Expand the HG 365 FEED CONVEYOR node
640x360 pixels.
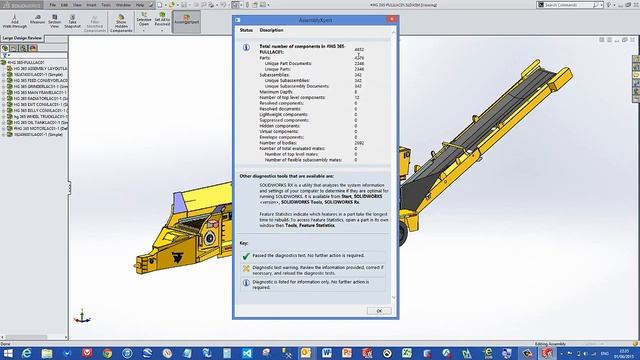(4, 81)
